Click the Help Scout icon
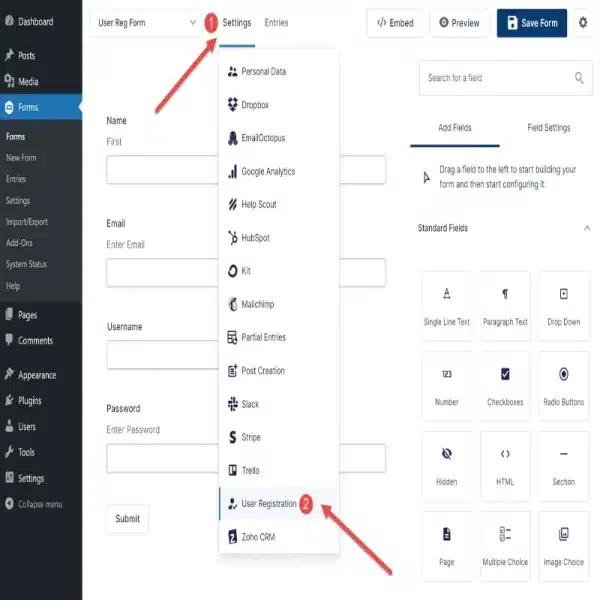This screenshot has width=600, height=600. click(232, 204)
